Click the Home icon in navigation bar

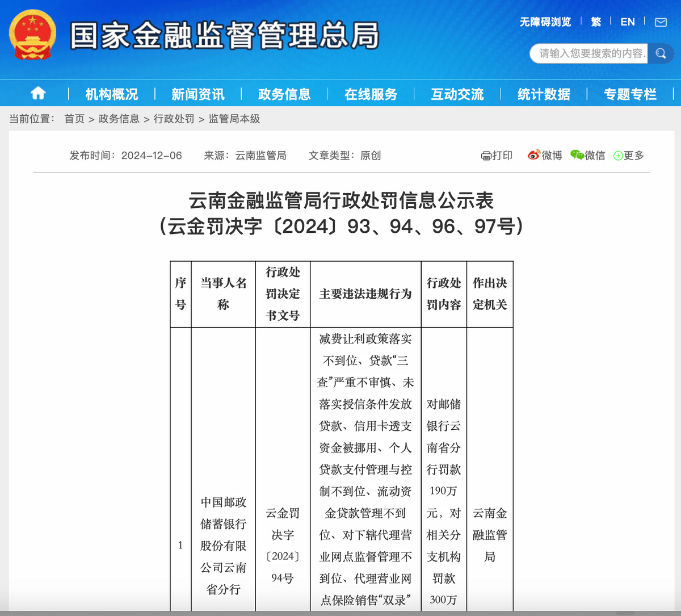37,93
